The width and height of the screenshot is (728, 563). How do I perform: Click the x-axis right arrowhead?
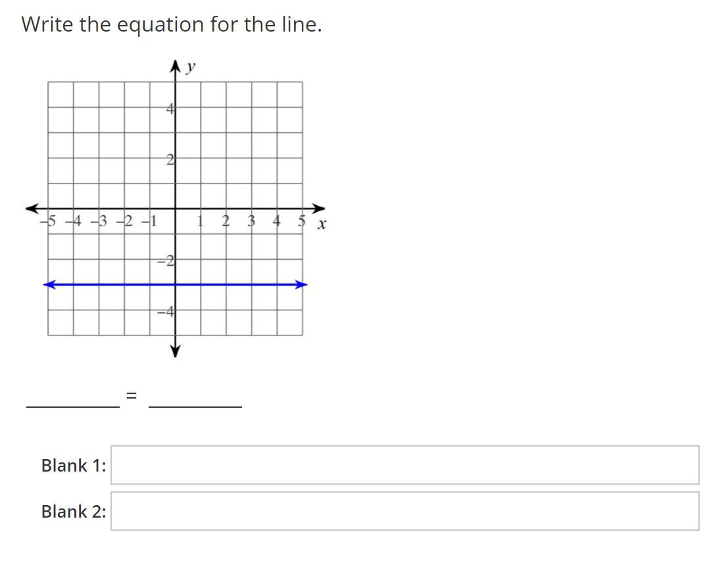coord(318,208)
